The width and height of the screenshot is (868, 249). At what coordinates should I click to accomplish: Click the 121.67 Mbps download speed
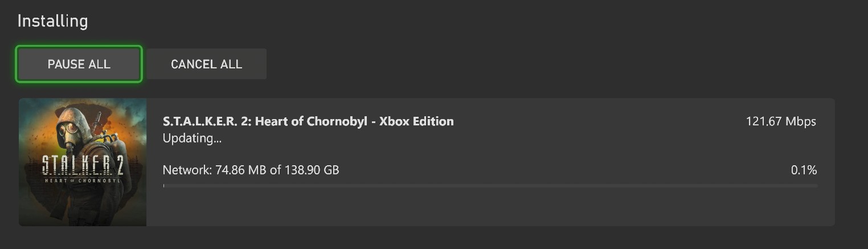tap(781, 121)
